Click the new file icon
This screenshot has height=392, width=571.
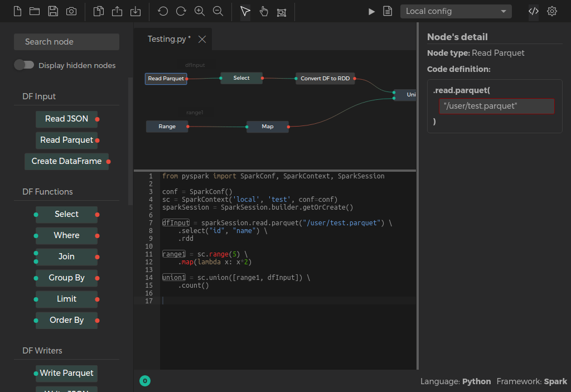coord(17,11)
